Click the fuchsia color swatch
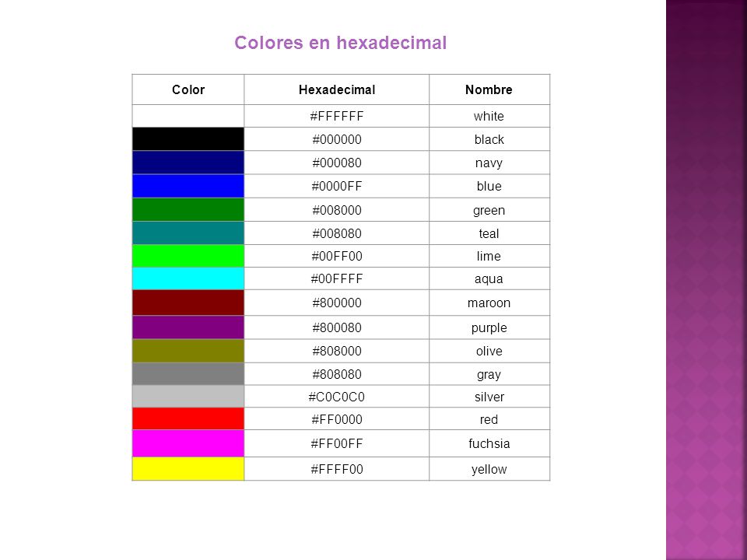The height and width of the screenshot is (560, 747). [188, 443]
